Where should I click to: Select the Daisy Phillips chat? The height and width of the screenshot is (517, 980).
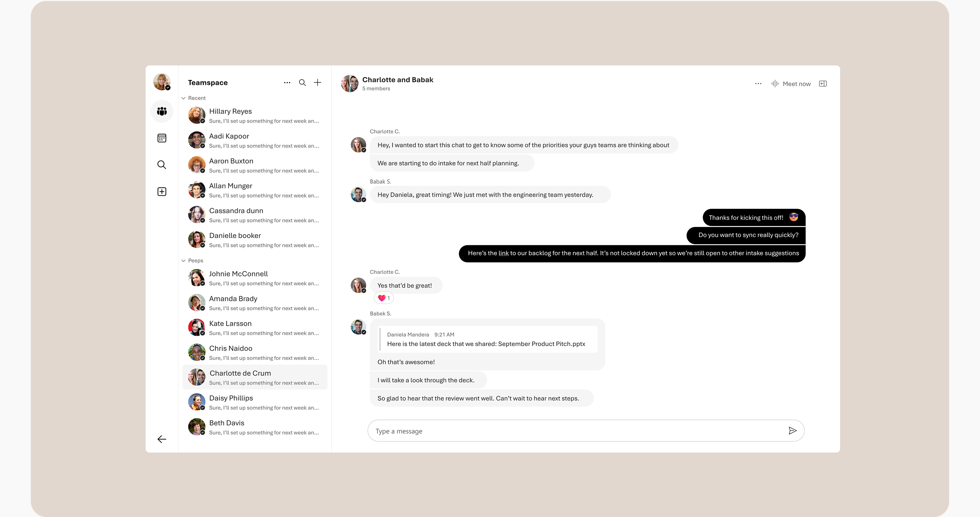(x=255, y=402)
